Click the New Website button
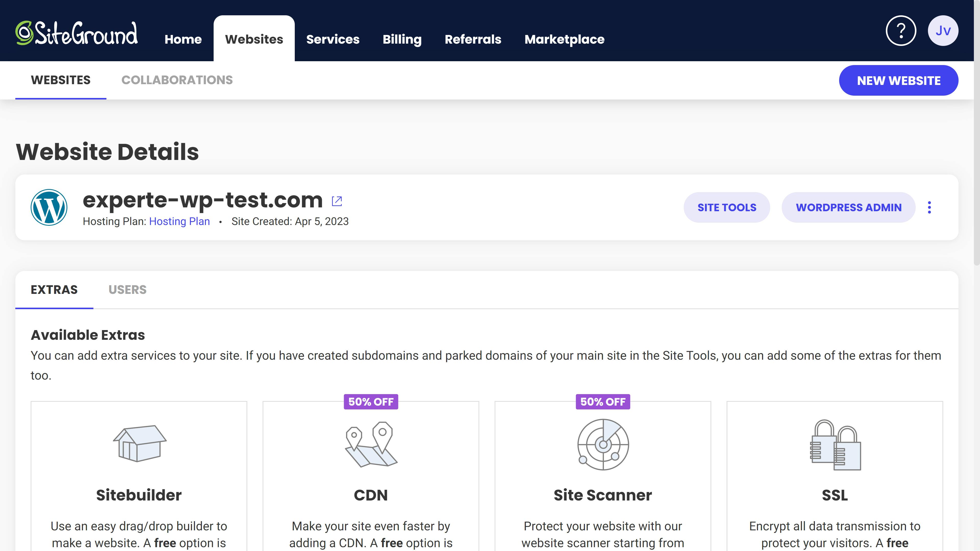980x551 pixels. 898,81
